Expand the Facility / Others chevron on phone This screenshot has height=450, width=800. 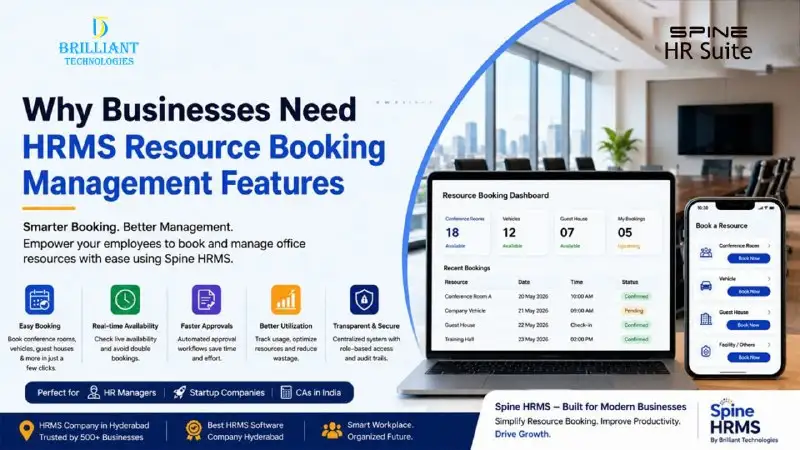[x=769, y=345]
